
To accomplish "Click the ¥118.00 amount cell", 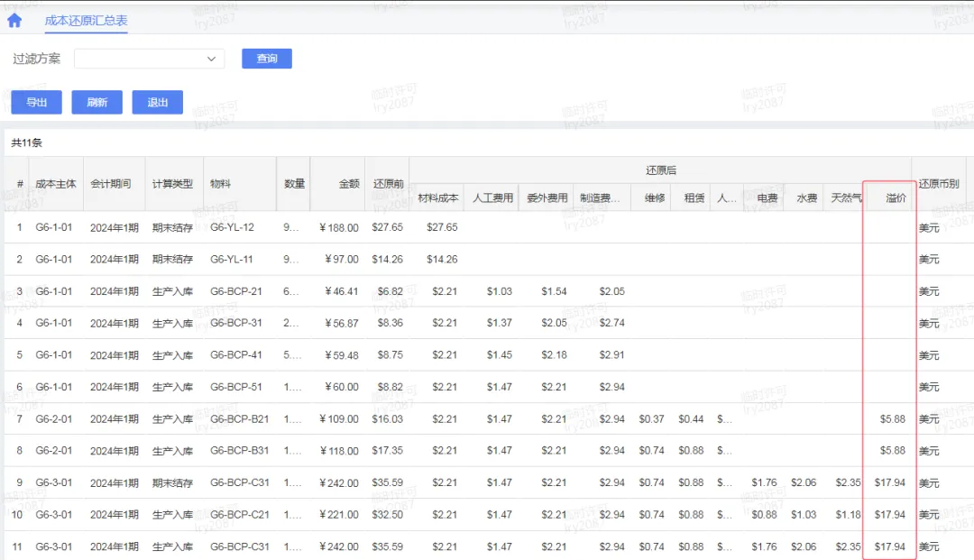I will tap(338, 452).
